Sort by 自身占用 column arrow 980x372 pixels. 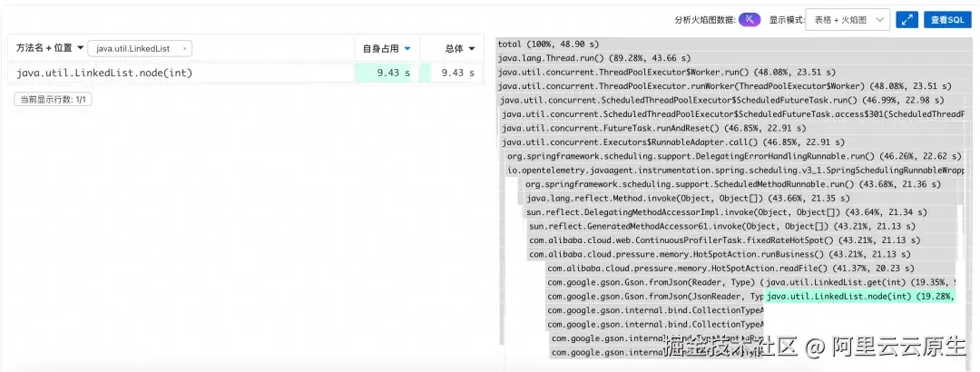pyautogui.click(x=407, y=49)
